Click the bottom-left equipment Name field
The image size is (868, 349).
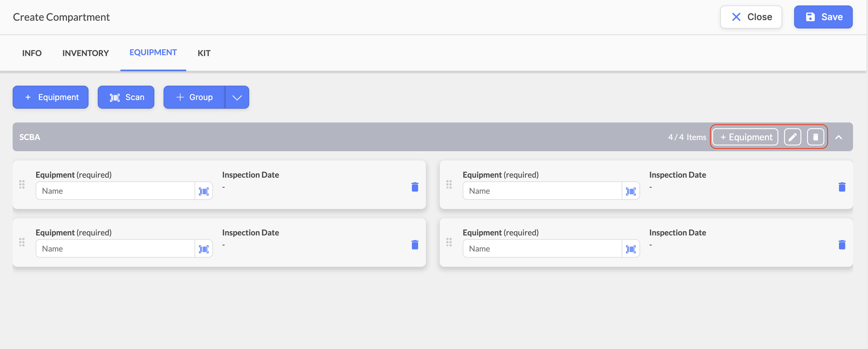tap(115, 249)
